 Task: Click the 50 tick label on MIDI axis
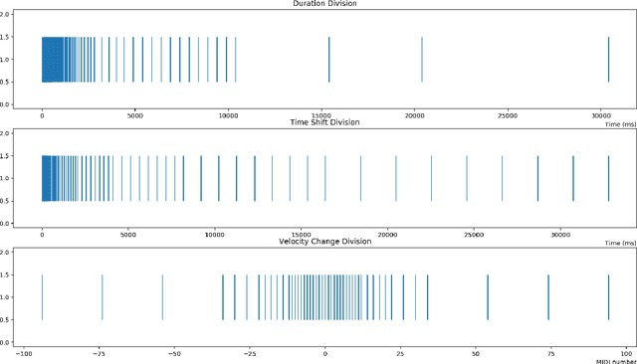coord(476,353)
